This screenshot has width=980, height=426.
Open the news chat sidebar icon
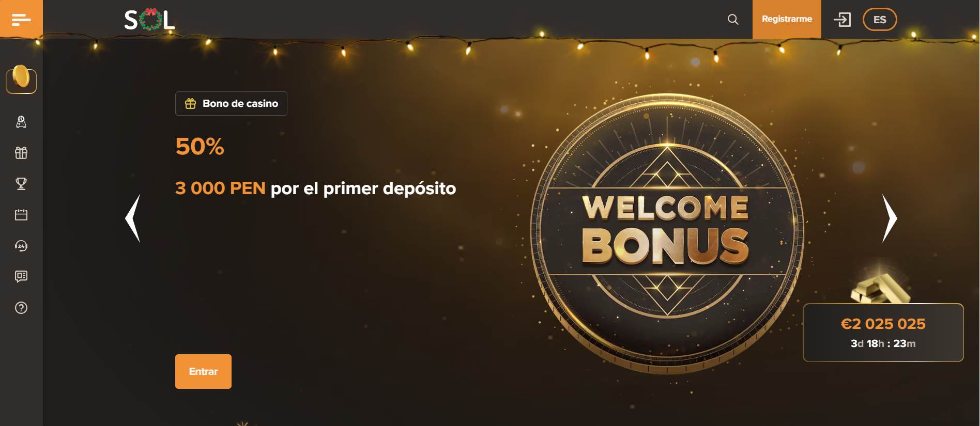click(x=21, y=277)
